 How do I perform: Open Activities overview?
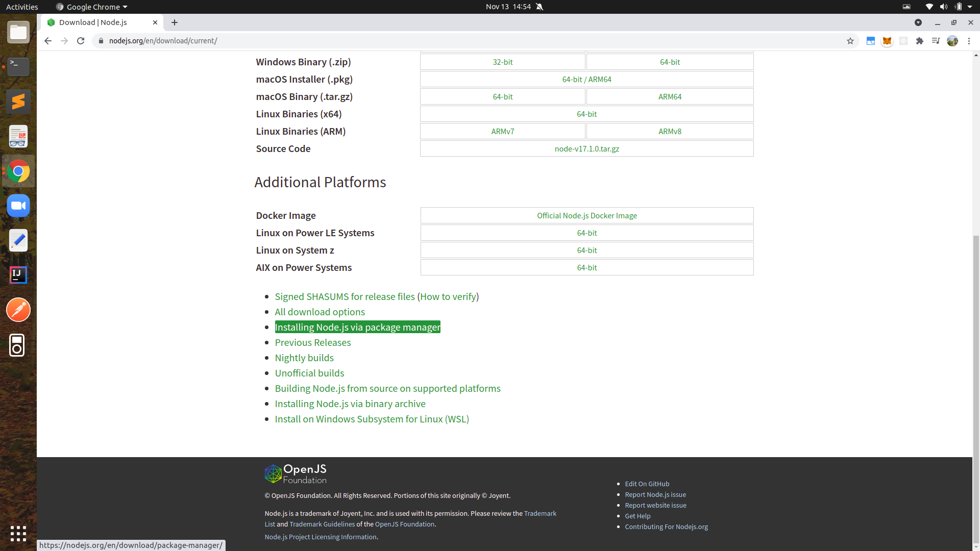(x=22, y=7)
